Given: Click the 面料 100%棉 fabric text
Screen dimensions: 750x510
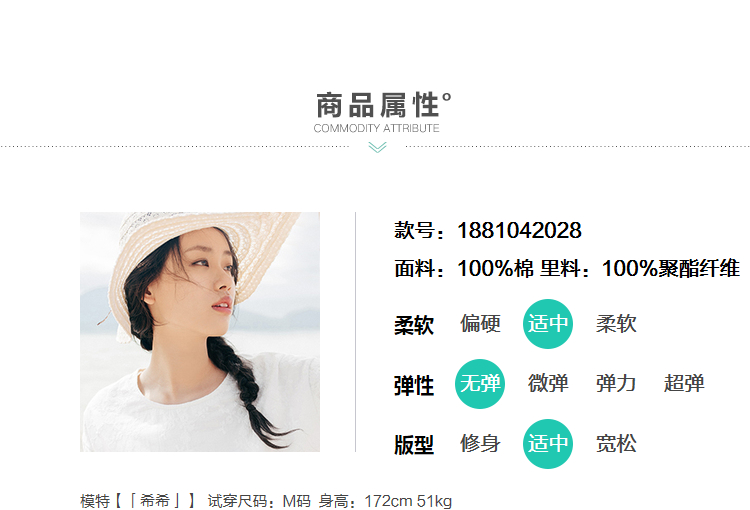Looking at the screenshot, I should tap(464, 268).
